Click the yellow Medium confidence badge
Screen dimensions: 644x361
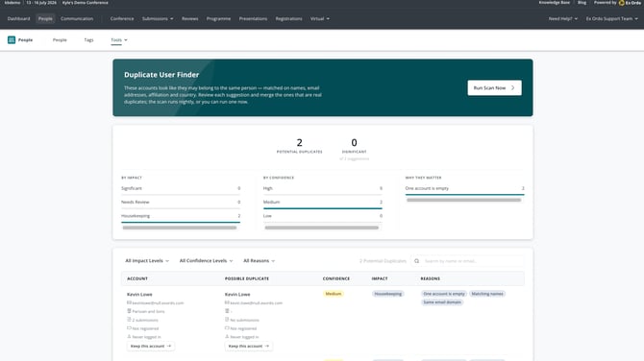334,294
